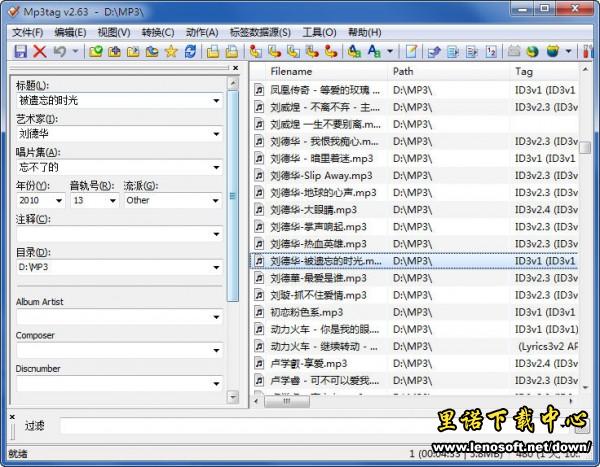Click the file list horizontal scrollbar thumb
This screenshot has height=467, width=600.
pos(287,401)
